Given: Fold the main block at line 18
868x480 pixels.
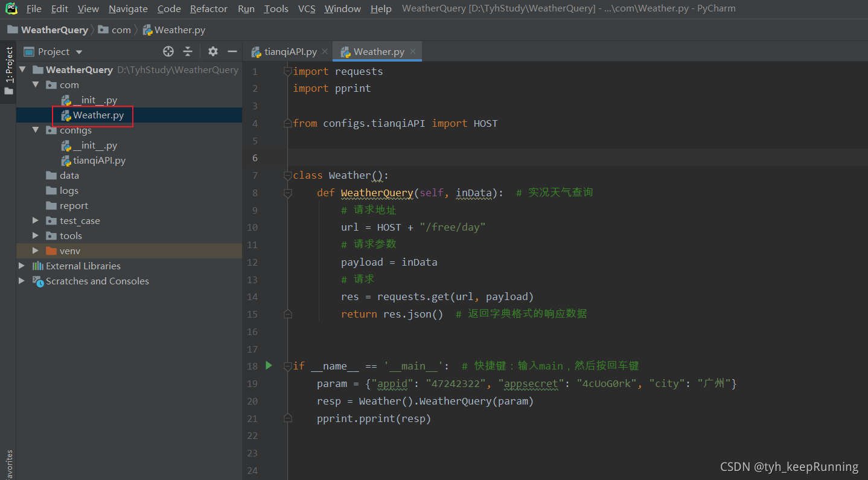Looking at the screenshot, I should (x=288, y=366).
